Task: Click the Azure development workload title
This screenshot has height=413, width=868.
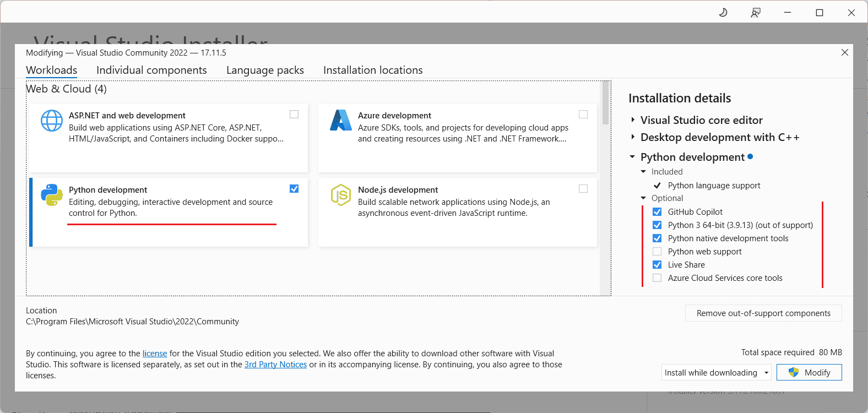Action: click(x=394, y=115)
